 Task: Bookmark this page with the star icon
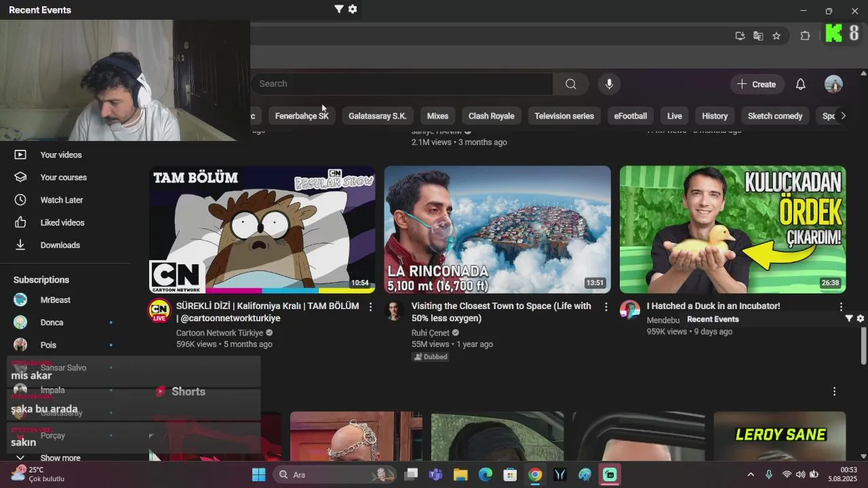coord(776,36)
